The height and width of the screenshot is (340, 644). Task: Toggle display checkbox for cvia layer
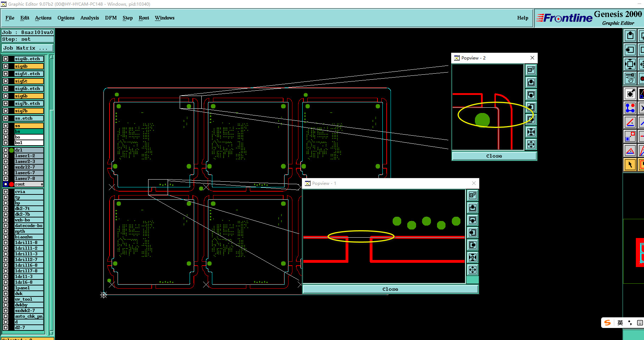6,192
